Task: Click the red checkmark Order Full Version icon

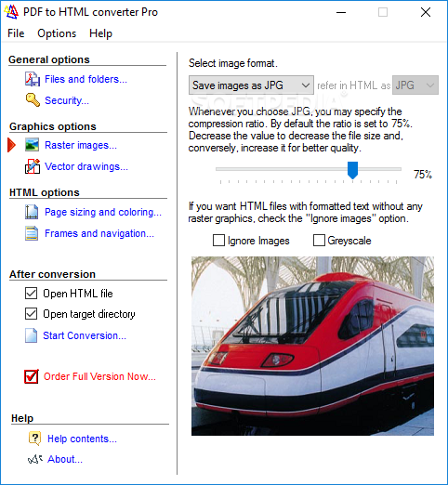Action: coord(32,376)
